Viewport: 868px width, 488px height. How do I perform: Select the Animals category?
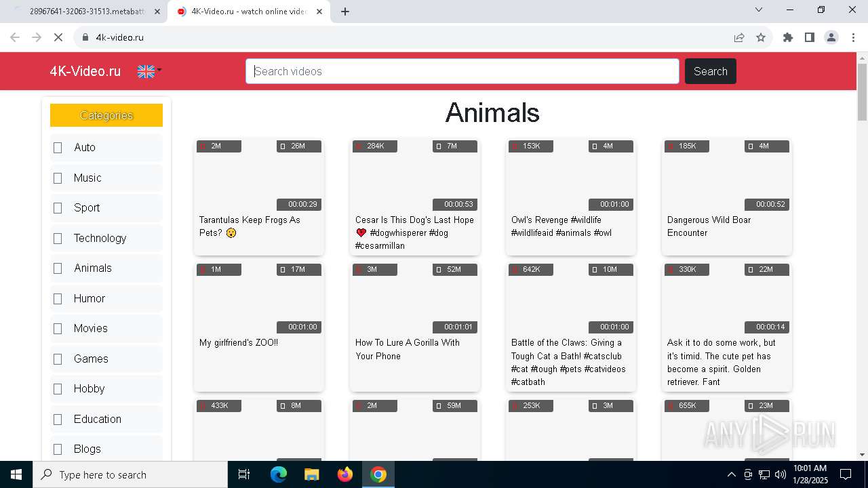point(106,268)
